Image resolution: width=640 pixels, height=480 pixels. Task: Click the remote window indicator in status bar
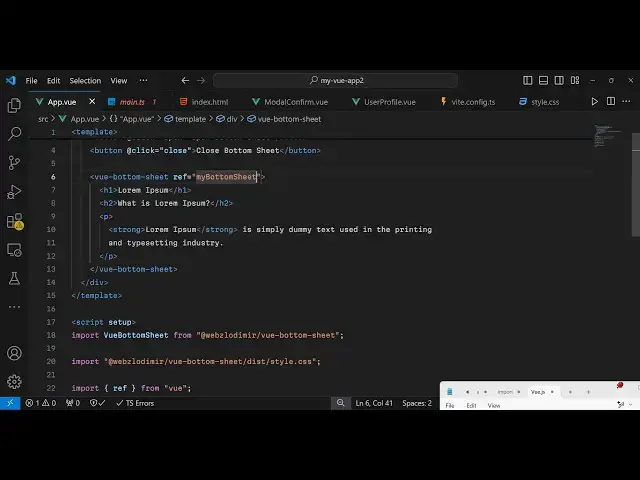[10, 403]
